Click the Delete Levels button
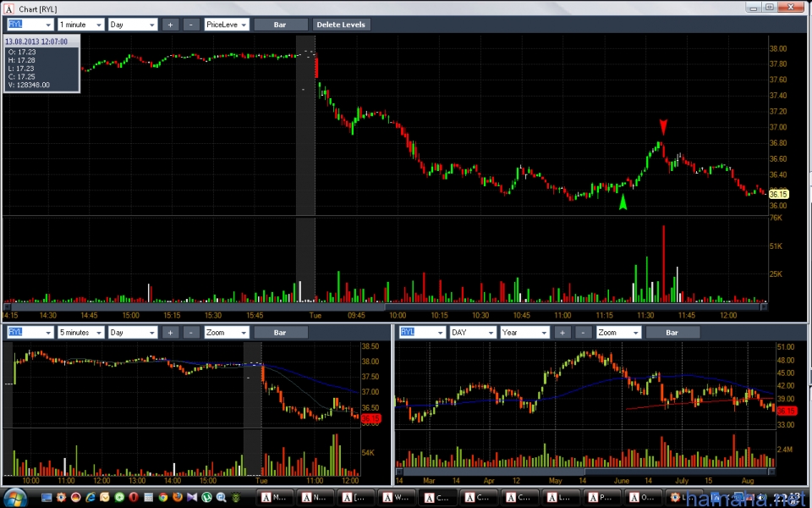The image size is (812, 508). 341,25
